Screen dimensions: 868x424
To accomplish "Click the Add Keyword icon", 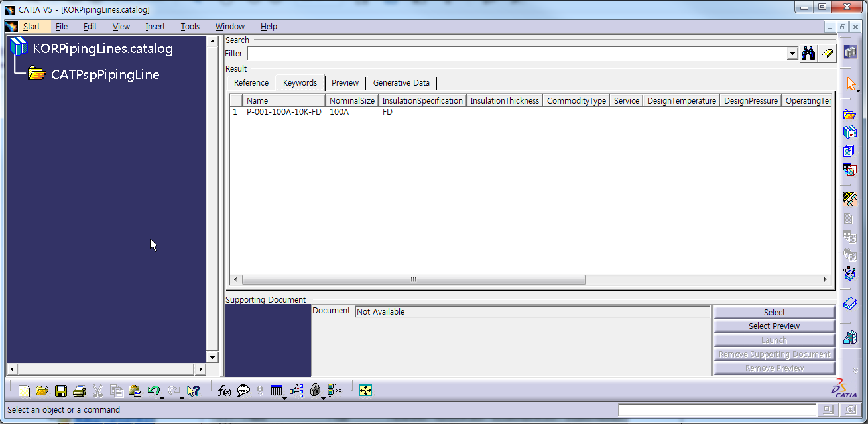I will click(849, 198).
